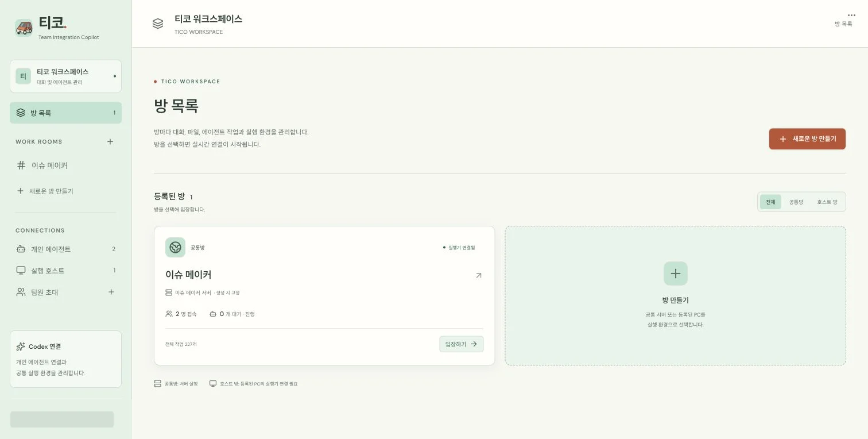The height and width of the screenshot is (439, 868).
Task: Click the robot icon for 개인 에이전트
Action: click(x=21, y=249)
